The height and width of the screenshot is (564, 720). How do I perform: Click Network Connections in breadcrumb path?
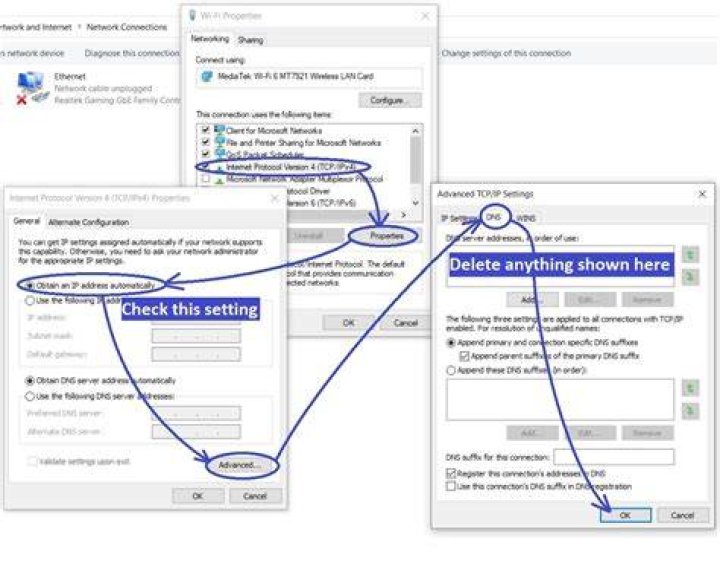click(x=127, y=27)
